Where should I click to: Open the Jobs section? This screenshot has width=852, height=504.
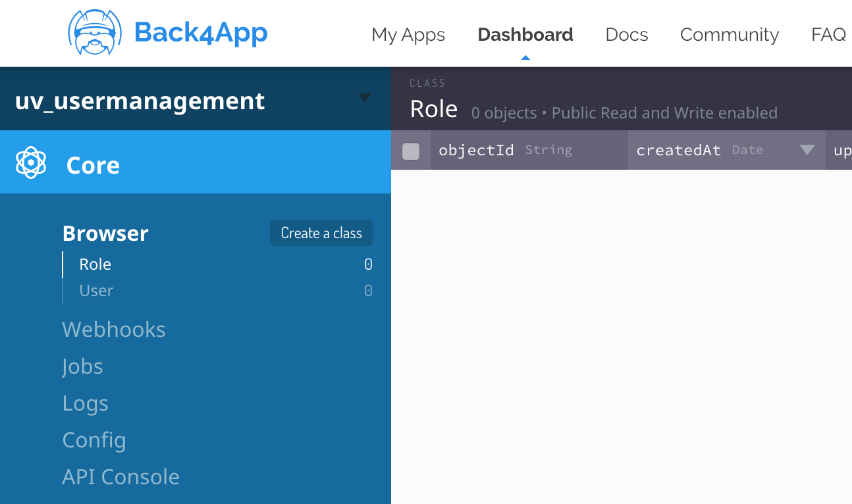pos(82,366)
